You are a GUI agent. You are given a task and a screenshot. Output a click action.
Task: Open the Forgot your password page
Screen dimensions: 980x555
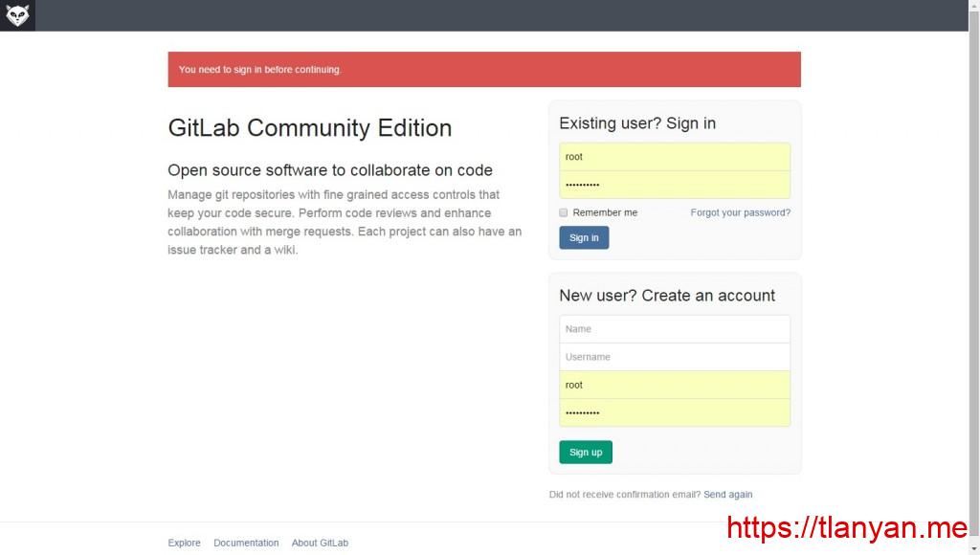(x=740, y=212)
